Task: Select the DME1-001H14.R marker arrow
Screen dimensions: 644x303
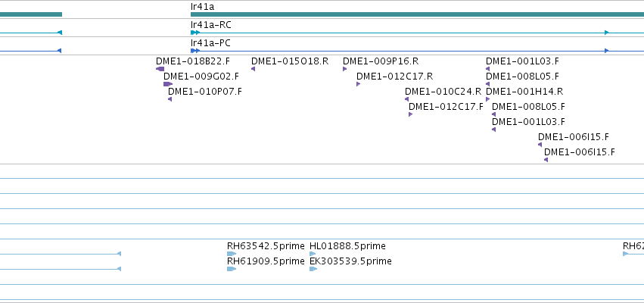Action: (x=487, y=99)
